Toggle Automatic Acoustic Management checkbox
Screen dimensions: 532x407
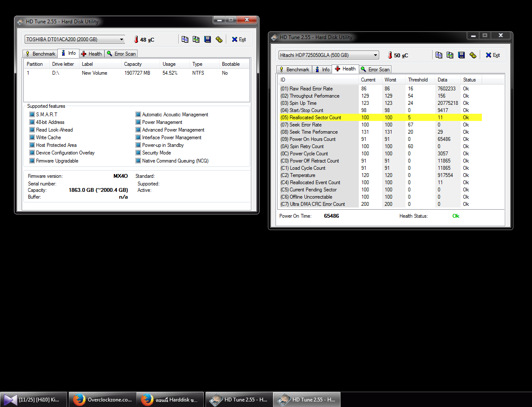click(138, 115)
